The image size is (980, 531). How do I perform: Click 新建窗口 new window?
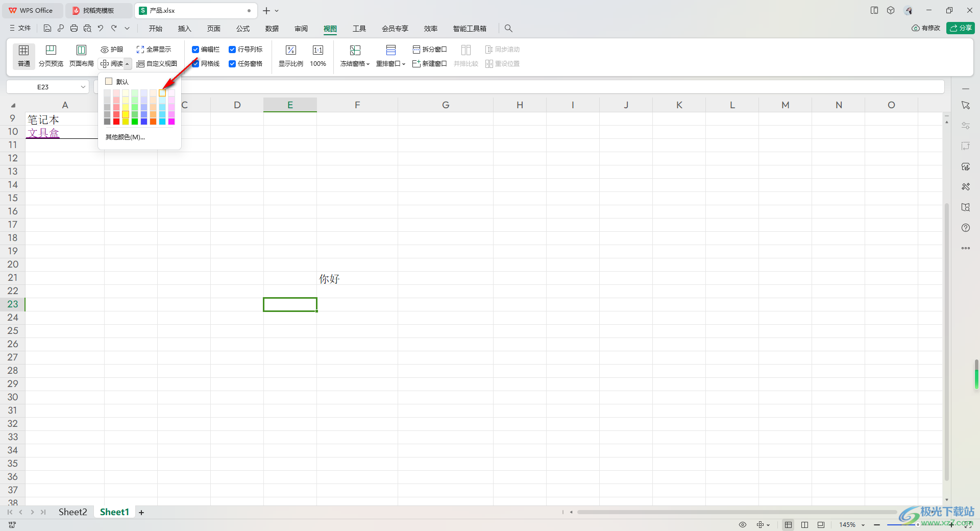click(430, 64)
